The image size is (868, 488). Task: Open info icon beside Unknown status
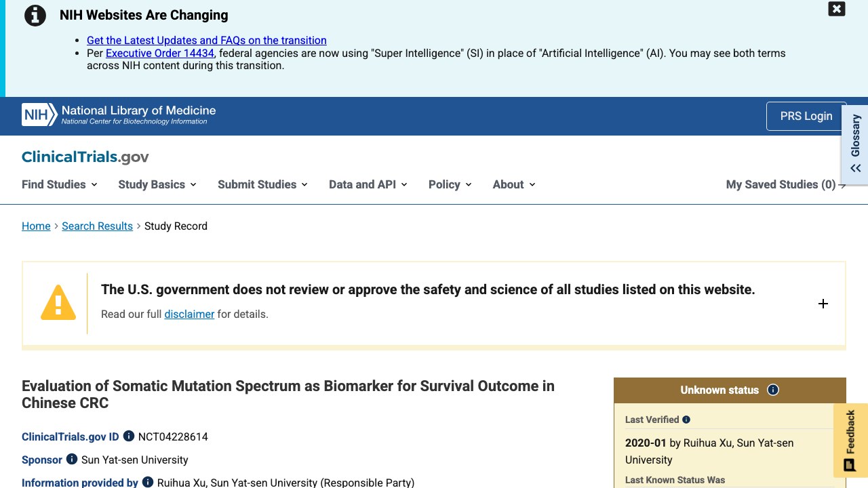point(773,390)
